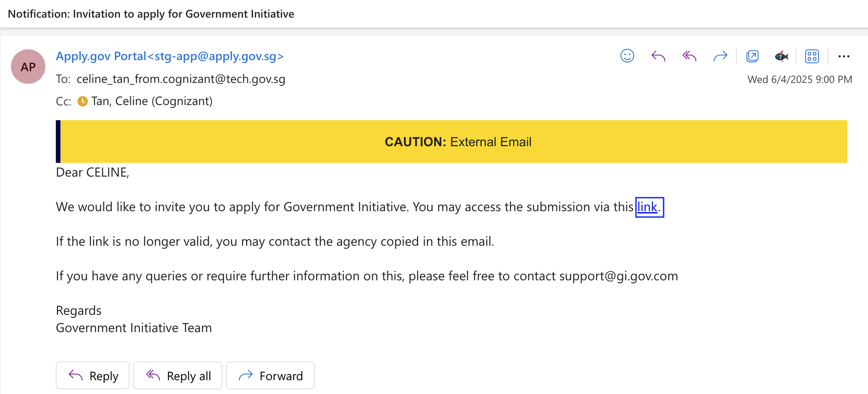Click the To recipient email address
The width and height of the screenshot is (868, 394).
[x=181, y=79]
